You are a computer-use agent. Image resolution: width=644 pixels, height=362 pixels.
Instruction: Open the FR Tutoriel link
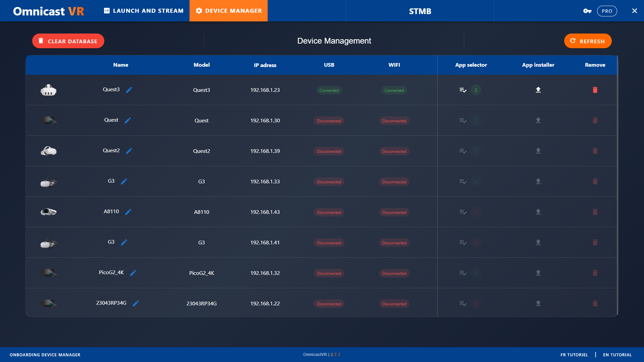tap(574, 355)
